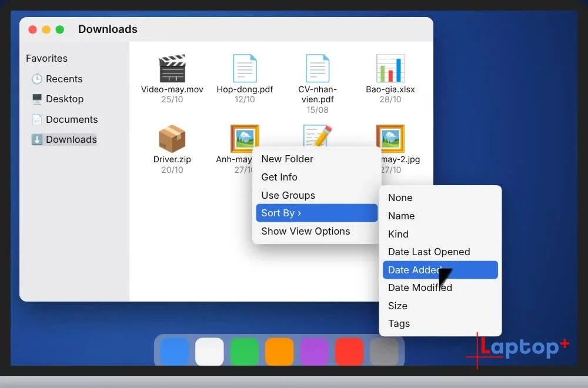Click the CV-nhan-vien.pdf file name
Viewport: 588px width, 388px height.
[x=318, y=95]
